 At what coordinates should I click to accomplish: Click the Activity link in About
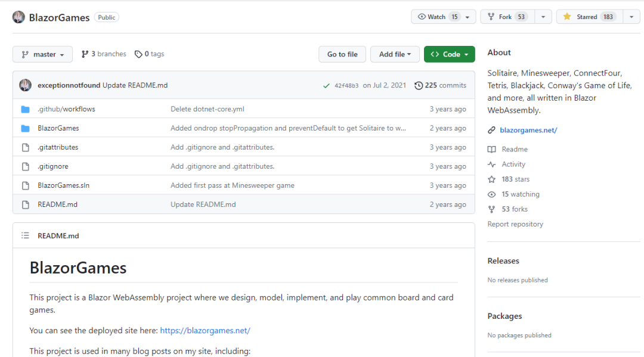click(513, 164)
